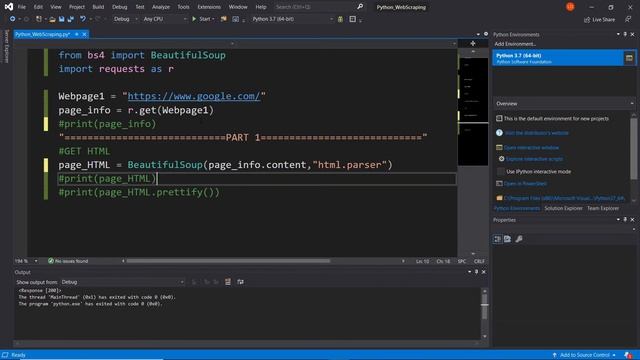Switch to the Team Explorer tab

click(x=603, y=208)
